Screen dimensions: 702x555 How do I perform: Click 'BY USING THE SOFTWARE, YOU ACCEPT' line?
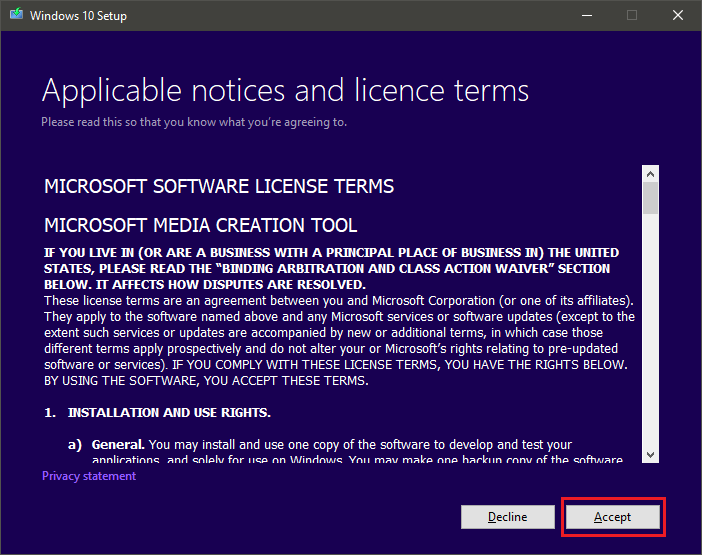tap(206, 380)
